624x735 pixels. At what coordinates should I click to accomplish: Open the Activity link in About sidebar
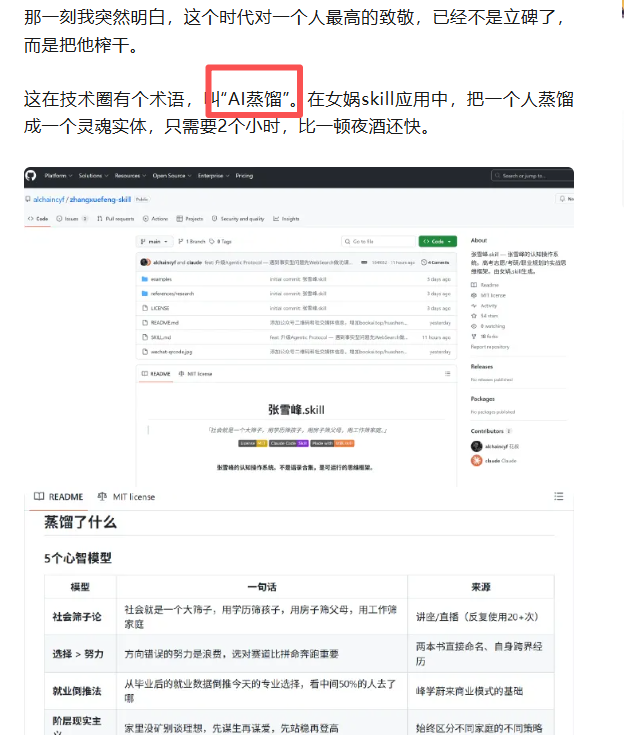tap(484, 306)
